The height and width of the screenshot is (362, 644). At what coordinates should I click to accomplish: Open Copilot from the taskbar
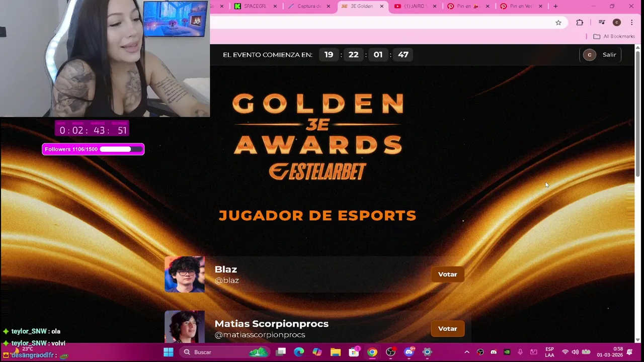pos(317,352)
